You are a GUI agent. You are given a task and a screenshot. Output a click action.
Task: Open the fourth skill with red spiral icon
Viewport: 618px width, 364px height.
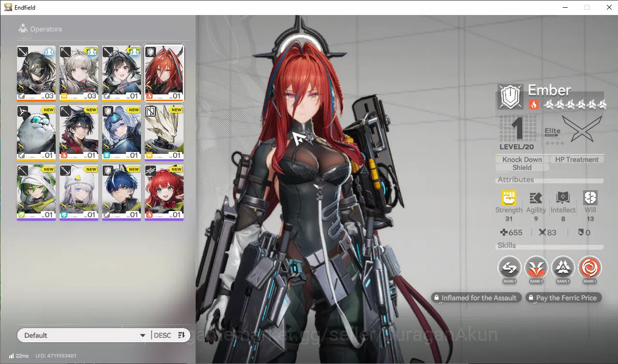pos(589,267)
